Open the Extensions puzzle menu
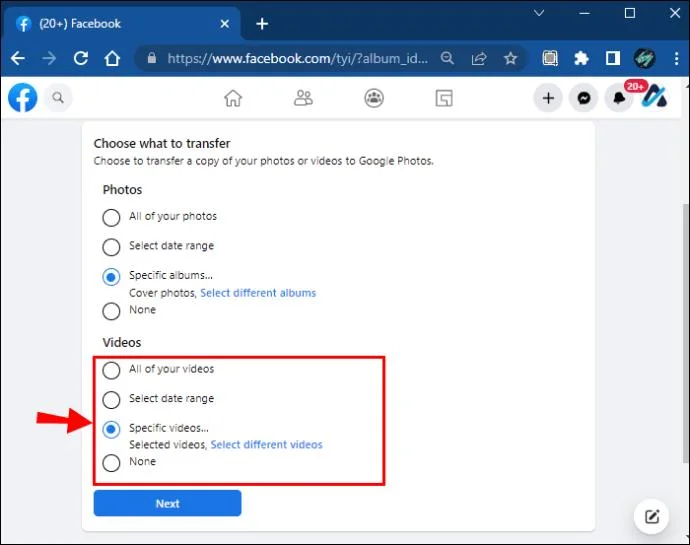Image resolution: width=690 pixels, height=545 pixels. 581,58
